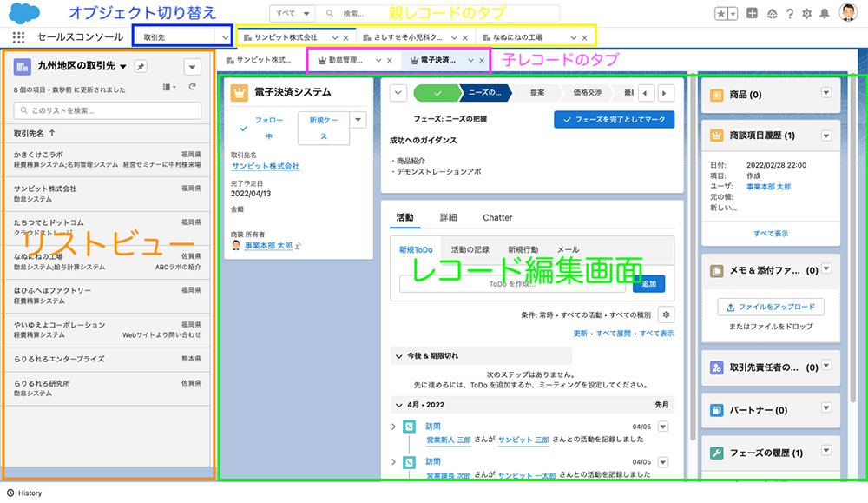868x503 pixels.
Task: Close the なぬにねの工場 parent tab
Action: pos(584,37)
